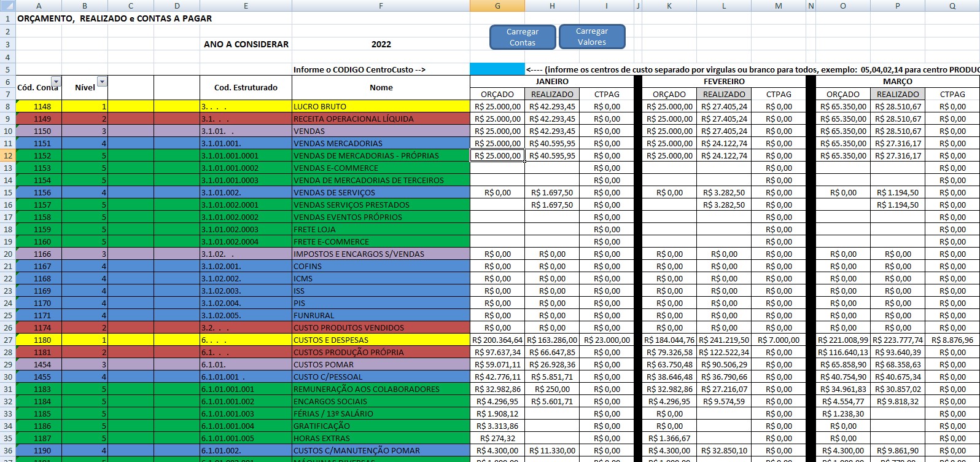This screenshot has height=462, width=980.
Task: Open the Nível filter dropdown arrow
Action: pos(102,82)
